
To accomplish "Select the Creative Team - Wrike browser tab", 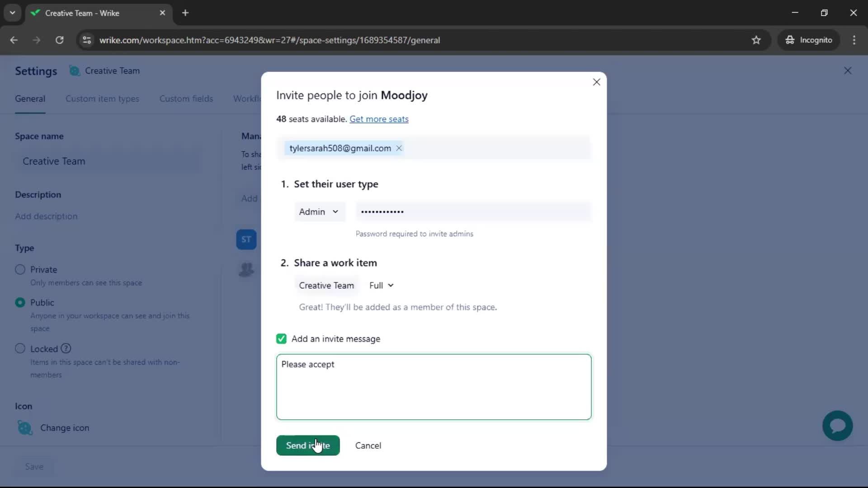I will [99, 13].
